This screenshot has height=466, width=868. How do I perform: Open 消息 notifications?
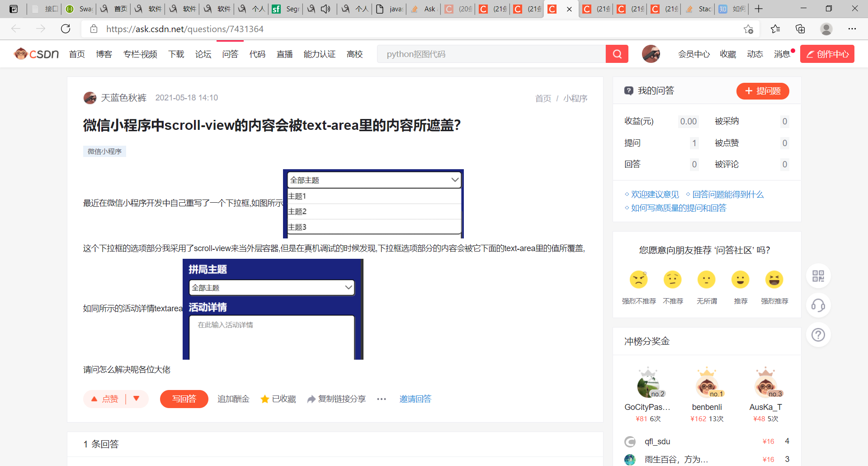click(782, 54)
